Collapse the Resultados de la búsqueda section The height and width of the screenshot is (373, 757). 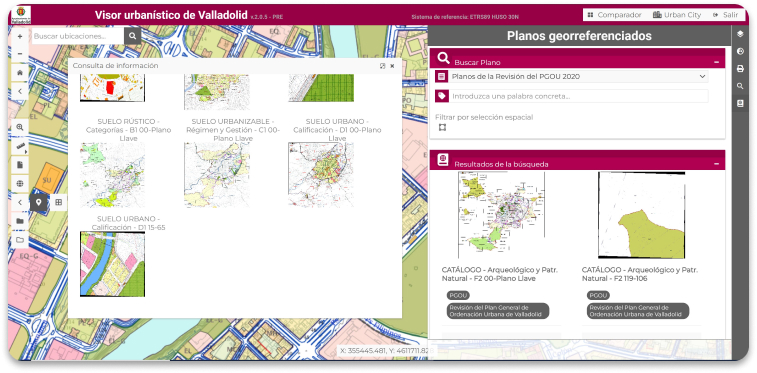716,164
